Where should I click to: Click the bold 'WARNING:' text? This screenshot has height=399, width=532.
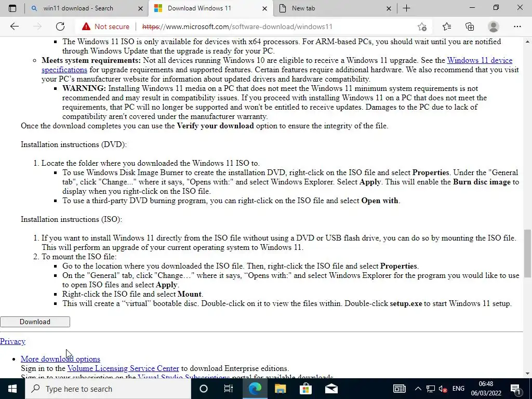tap(84, 88)
